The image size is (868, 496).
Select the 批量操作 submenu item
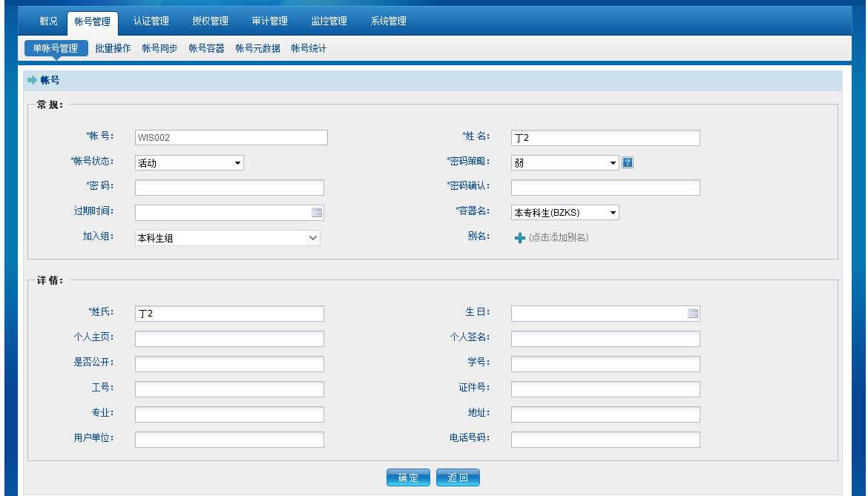(113, 49)
